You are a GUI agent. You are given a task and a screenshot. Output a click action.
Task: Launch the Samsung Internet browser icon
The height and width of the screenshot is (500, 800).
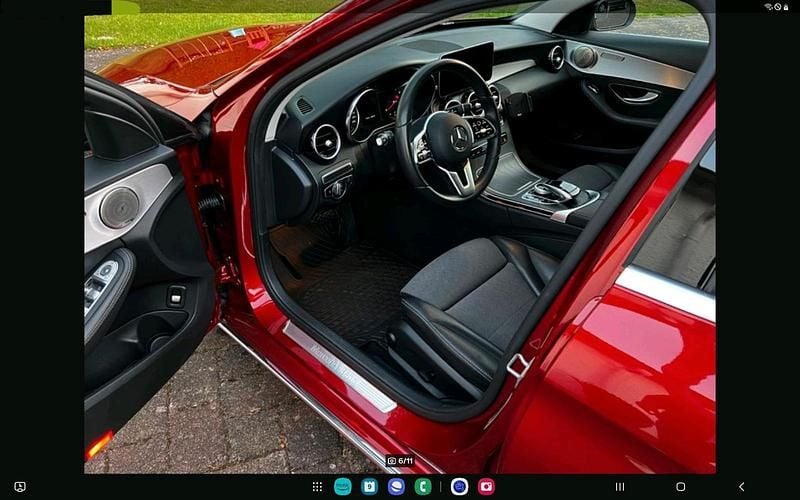tap(396, 487)
